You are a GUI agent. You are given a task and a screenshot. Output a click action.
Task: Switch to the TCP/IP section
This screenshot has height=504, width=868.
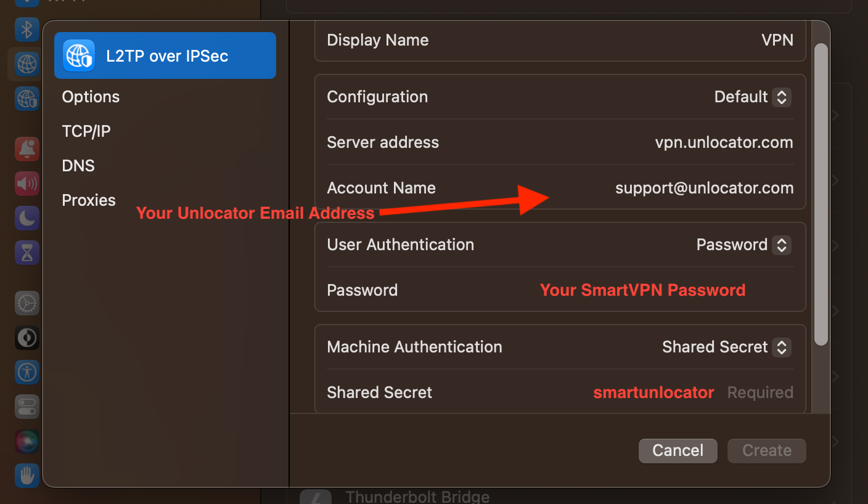(86, 131)
